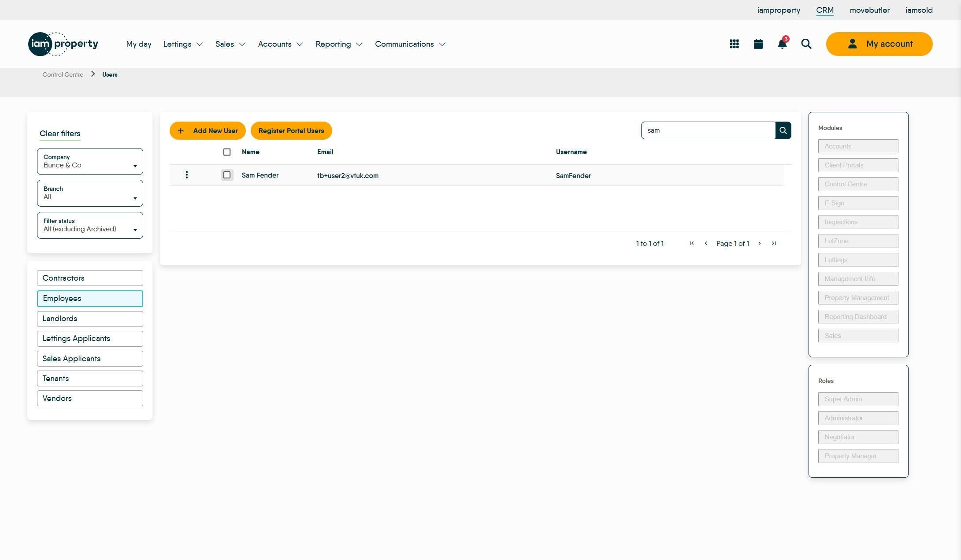Tick the select-all checkbox in header
961x560 pixels.
pyautogui.click(x=227, y=152)
